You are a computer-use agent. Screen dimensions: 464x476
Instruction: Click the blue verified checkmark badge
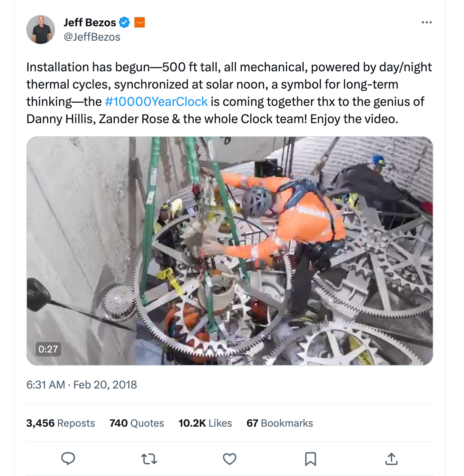[124, 22]
